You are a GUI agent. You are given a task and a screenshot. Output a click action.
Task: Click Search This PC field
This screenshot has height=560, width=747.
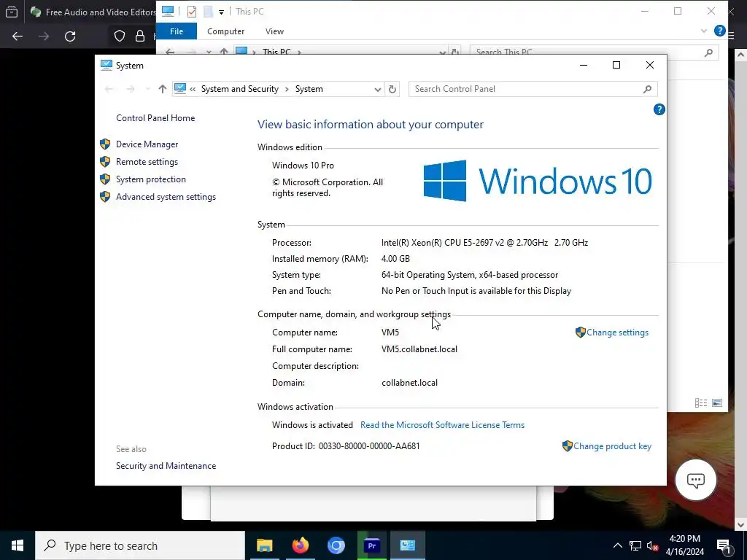coord(594,52)
